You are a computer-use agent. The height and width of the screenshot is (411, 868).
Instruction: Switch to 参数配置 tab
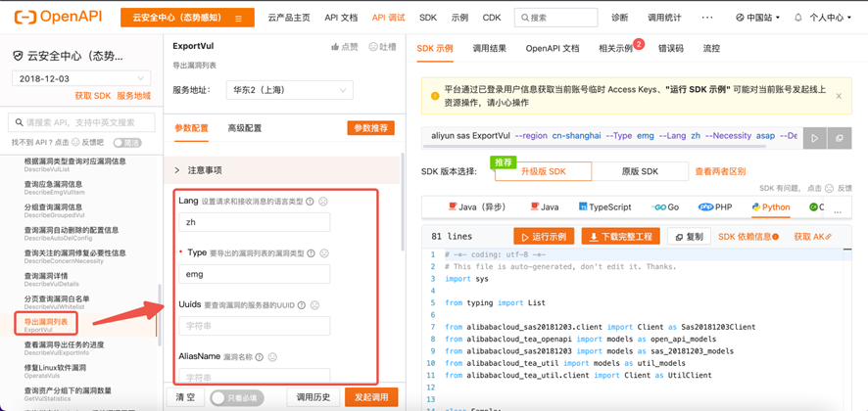(x=192, y=128)
